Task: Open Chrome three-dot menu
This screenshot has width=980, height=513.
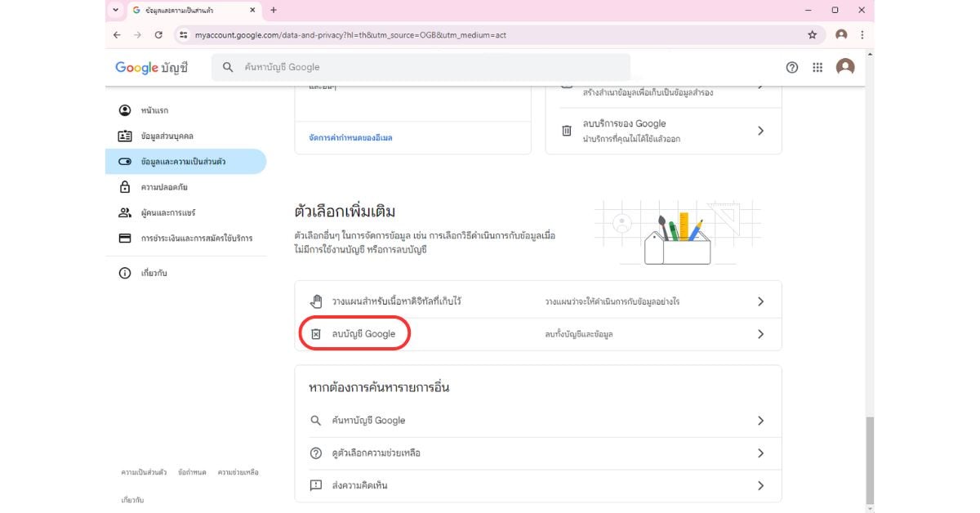Action: click(862, 35)
